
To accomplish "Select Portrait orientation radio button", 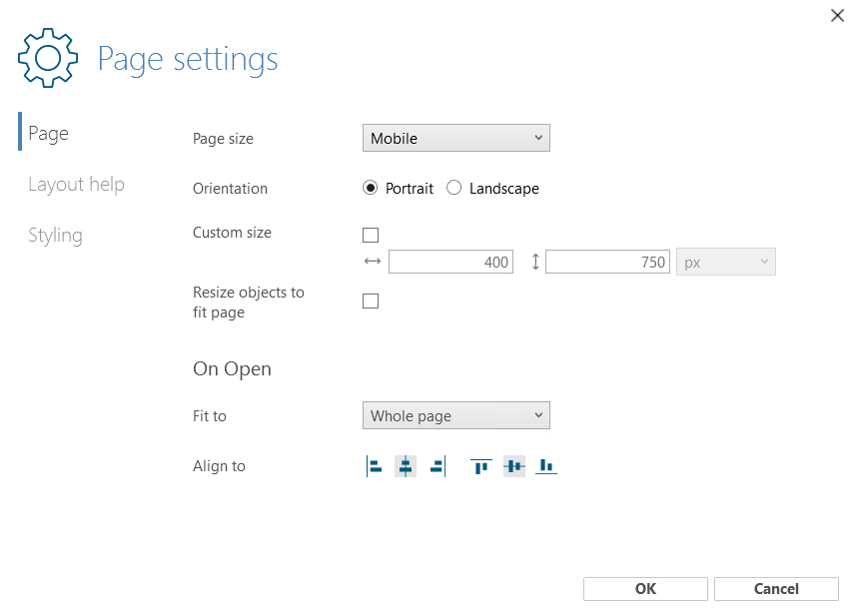I will 371,188.
